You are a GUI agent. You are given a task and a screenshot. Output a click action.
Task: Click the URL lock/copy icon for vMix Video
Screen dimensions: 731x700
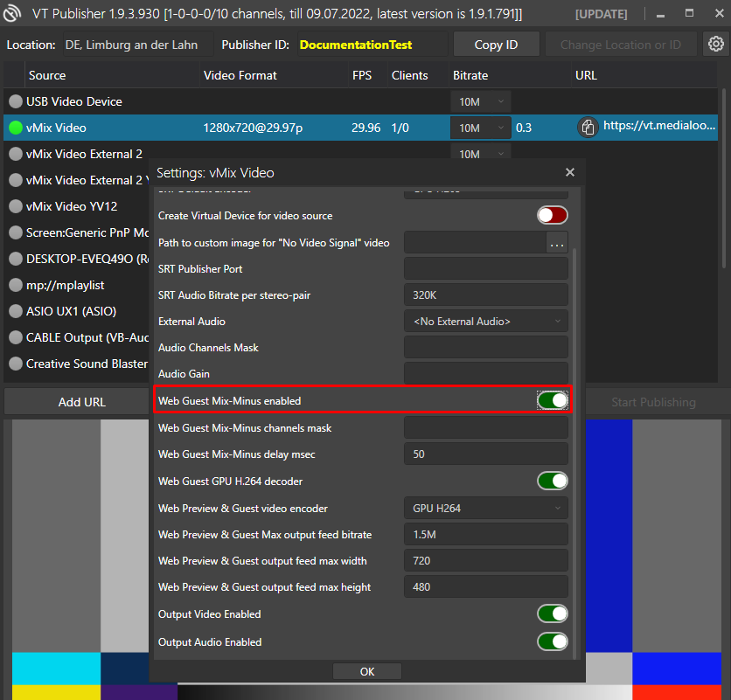click(588, 128)
